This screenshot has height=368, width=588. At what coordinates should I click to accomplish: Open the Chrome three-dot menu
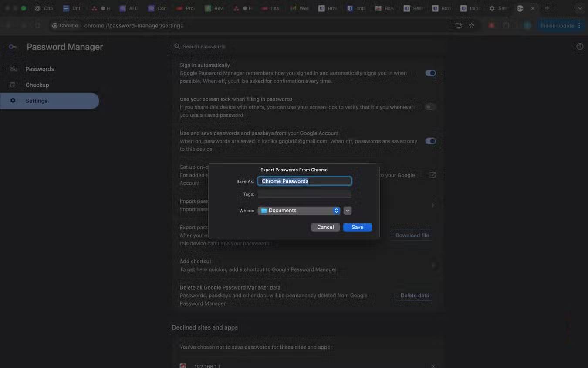tap(579, 26)
